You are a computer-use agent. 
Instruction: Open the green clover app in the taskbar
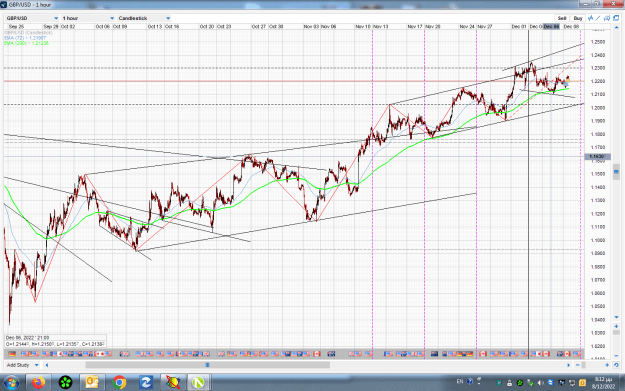pyautogui.click(x=65, y=383)
